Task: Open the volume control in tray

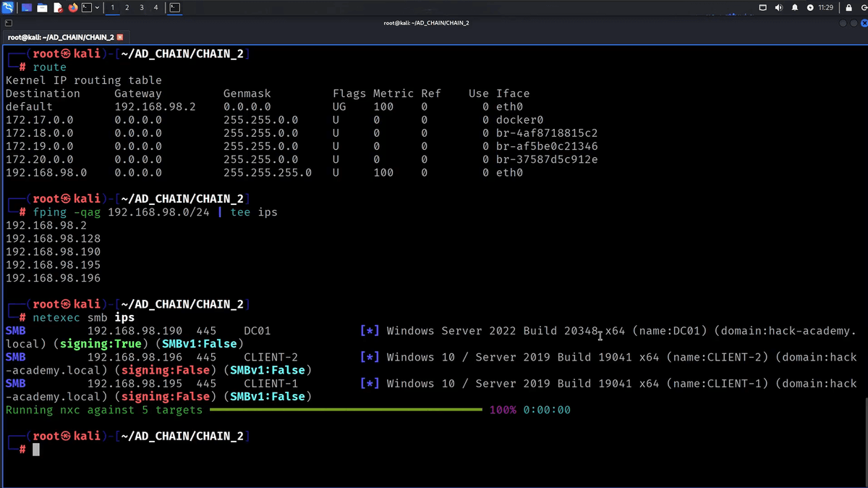Action: pyautogui.click(x=779, y=8)
